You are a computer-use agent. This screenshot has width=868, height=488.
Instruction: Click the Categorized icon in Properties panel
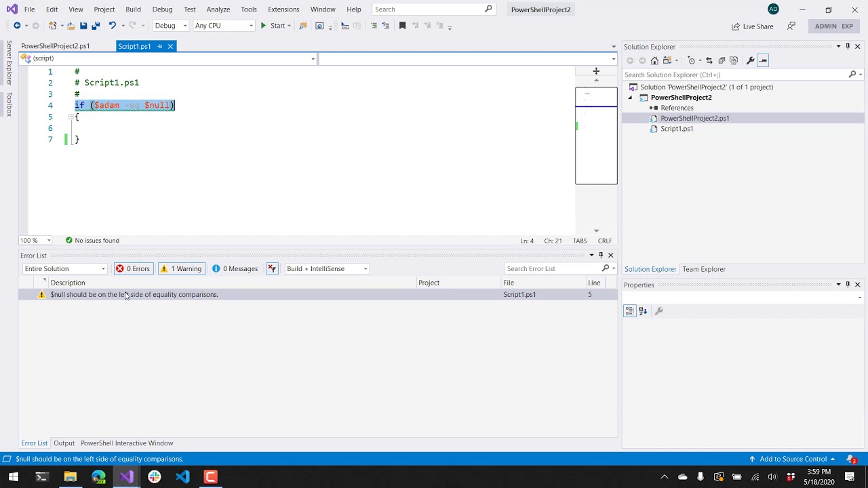(x=630, y=310)
